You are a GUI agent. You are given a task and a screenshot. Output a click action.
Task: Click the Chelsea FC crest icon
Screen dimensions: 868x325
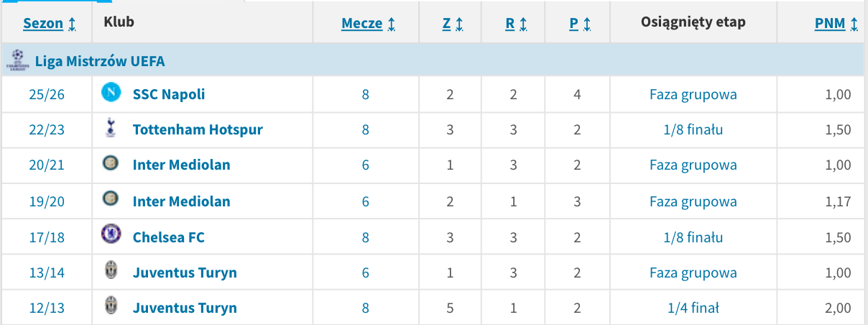[109, 235]
